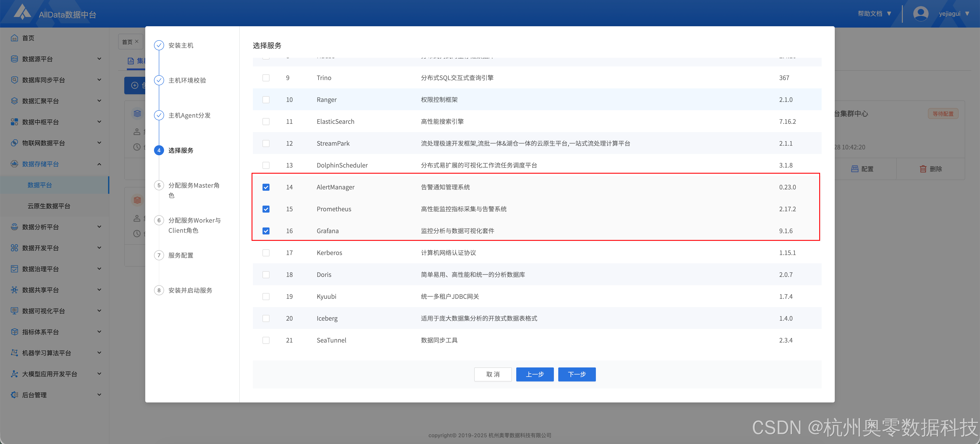Click the 数据源平台 database icon
980x444 pixels.
coord(14,59)
